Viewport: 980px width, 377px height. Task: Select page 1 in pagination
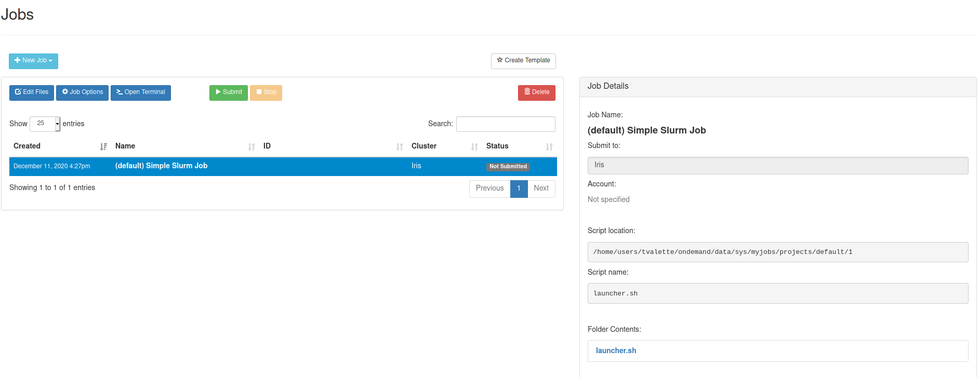519,188
